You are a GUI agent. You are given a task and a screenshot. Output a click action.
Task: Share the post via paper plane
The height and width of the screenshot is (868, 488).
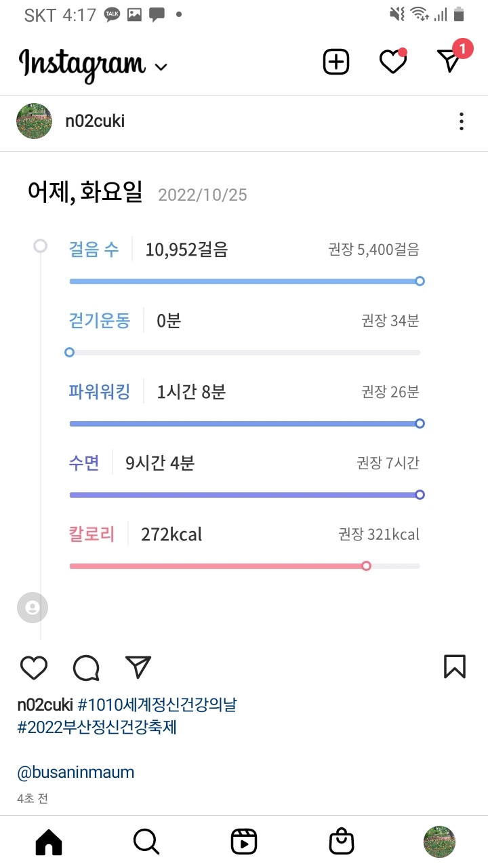(138, 667)
